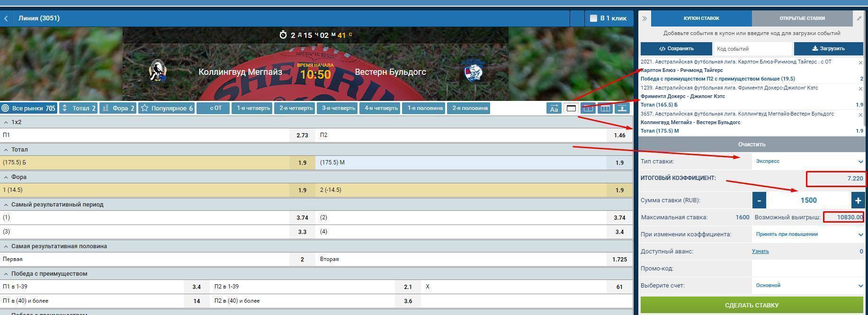Screen dimensions: 868x315
Task: Increase stake with the plus button
Action: click(858, 200)
